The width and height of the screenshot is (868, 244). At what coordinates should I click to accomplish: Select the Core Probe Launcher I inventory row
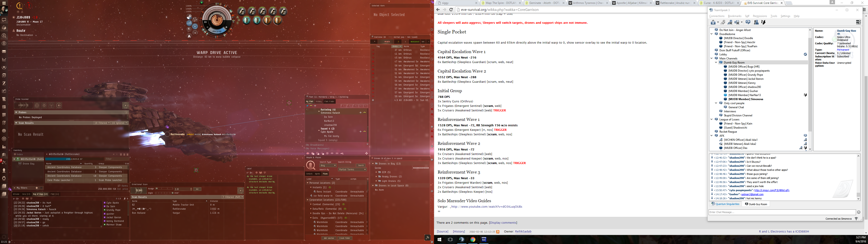pos(87,180)
